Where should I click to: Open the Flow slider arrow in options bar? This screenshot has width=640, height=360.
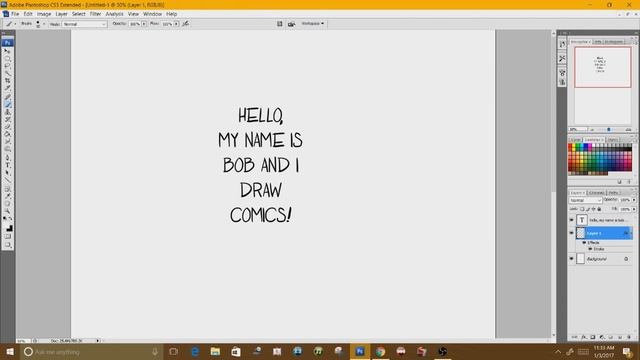pyautogui.click(x=176, y=24)
